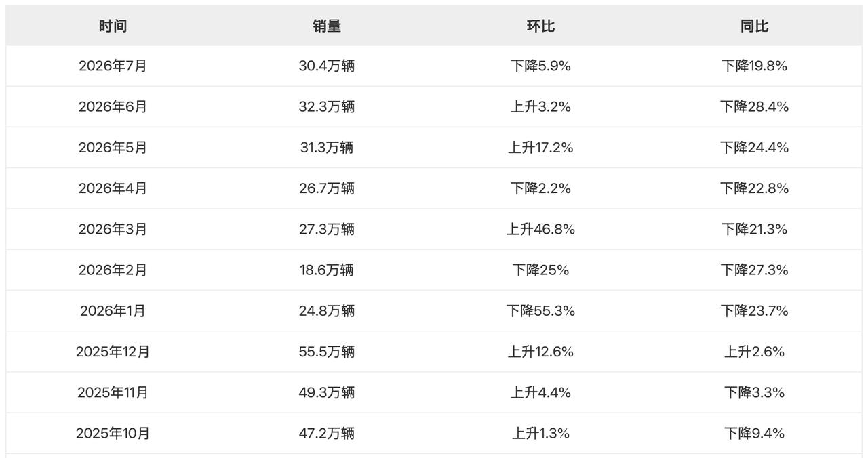Select the 2025年11月 date cell
This screenshot has height=458, width=868.
coord(113,392)
